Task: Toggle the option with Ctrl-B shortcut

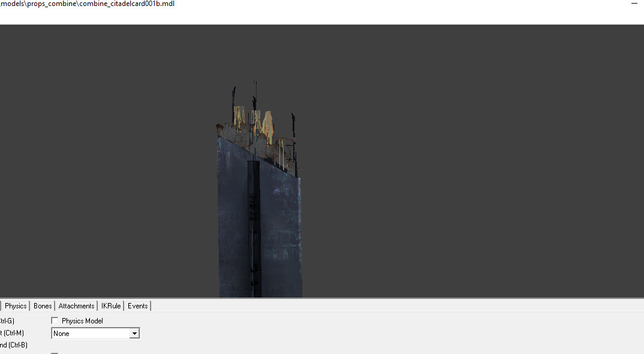Action: click(x=13, y=344)
